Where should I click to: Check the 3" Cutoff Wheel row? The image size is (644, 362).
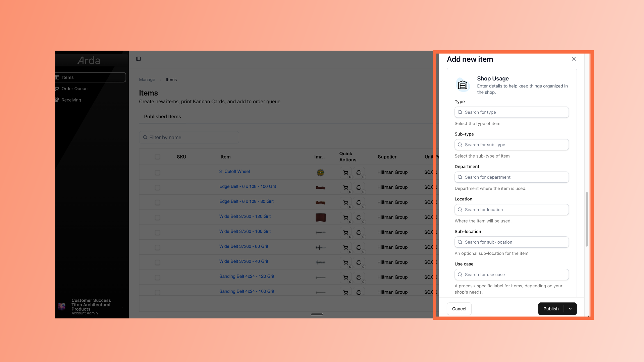157,173
